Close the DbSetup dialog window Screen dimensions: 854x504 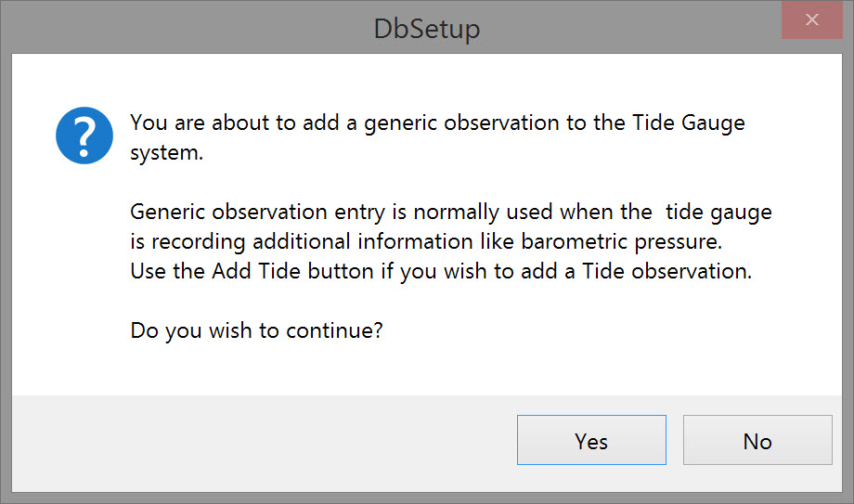[x=812, y=19]
